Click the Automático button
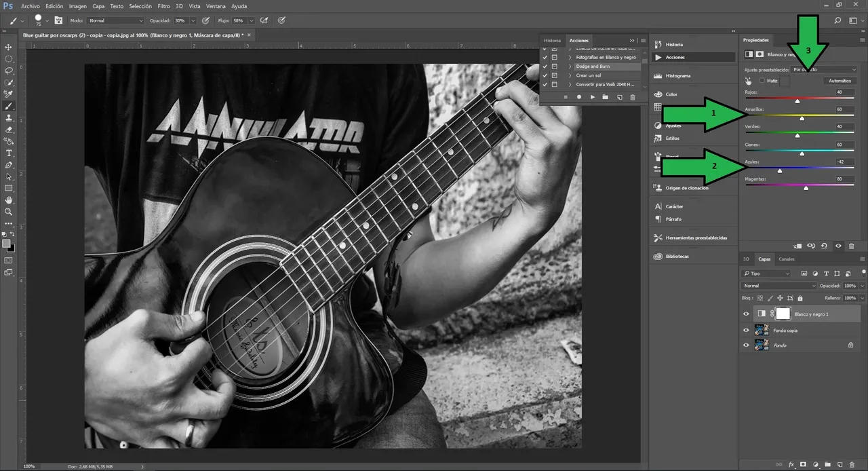 click(840, 81)
